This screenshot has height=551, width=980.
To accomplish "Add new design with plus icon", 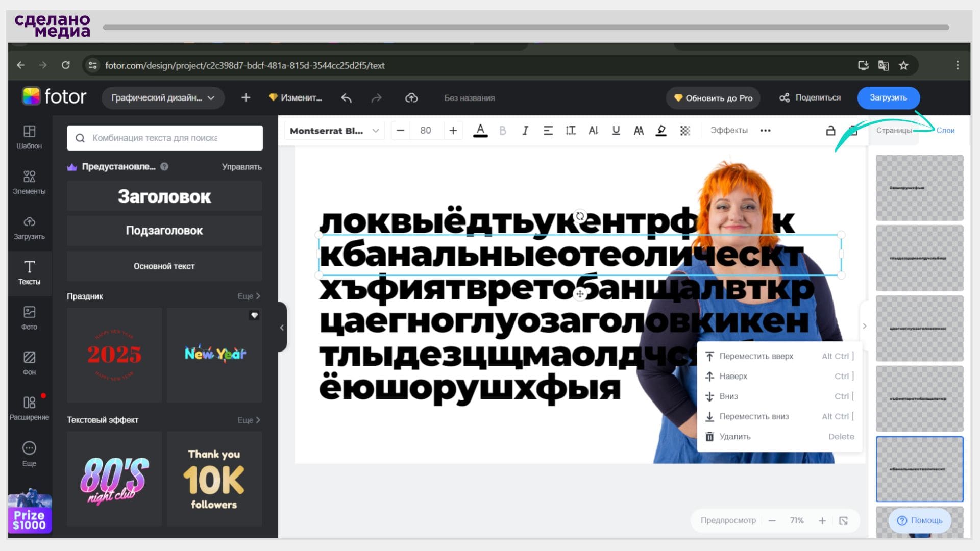I will [x=246, y=97].
